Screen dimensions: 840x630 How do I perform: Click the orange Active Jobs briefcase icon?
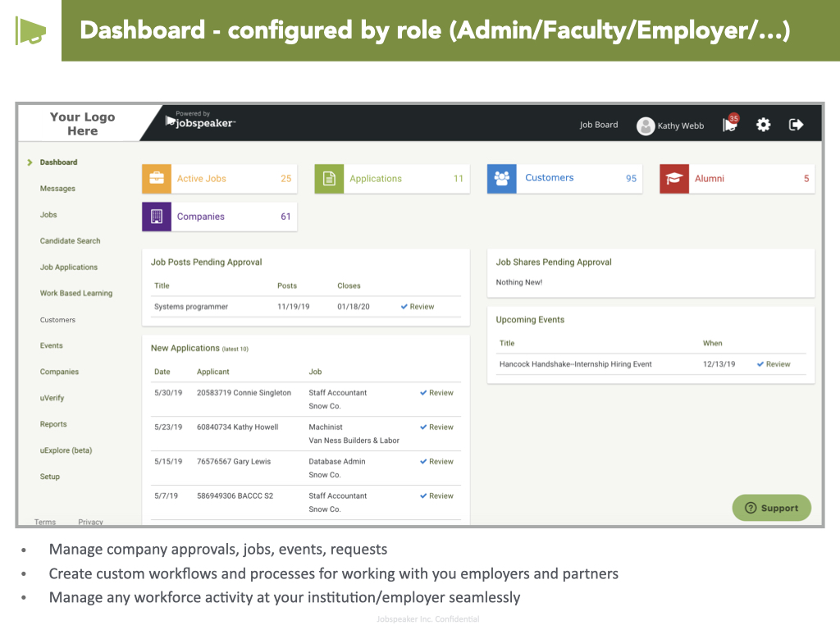pyautogui.click(x=157, y=179)
